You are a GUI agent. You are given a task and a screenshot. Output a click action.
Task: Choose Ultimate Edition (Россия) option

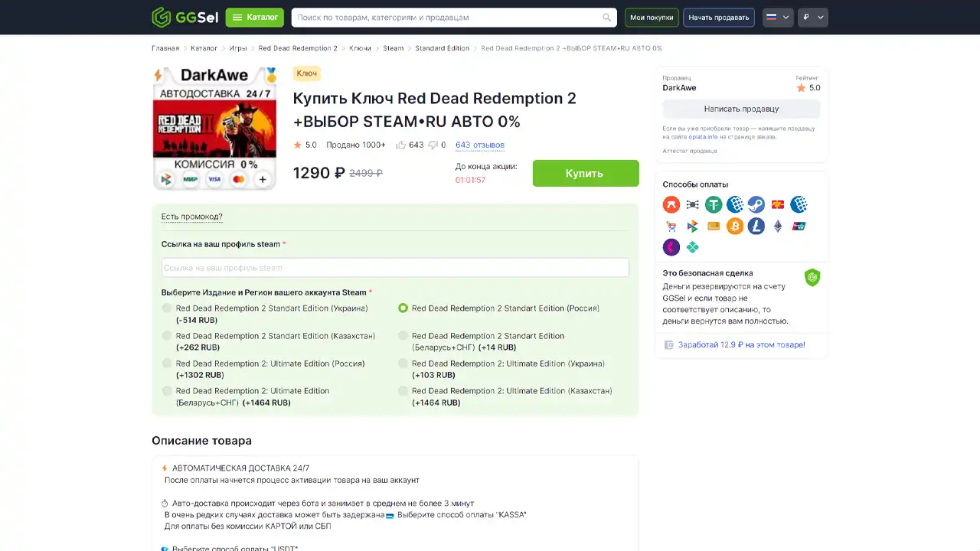coord(167,364)
